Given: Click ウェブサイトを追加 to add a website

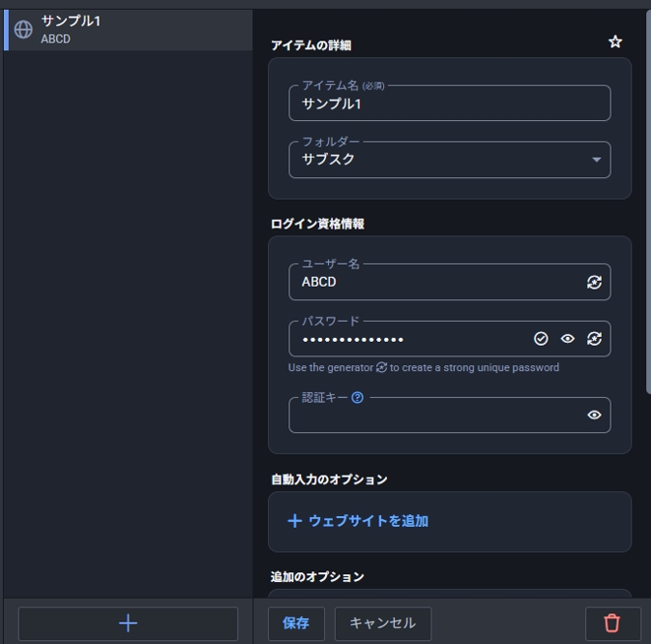Looking at the screenshot, I should click(x=358, y=521).
